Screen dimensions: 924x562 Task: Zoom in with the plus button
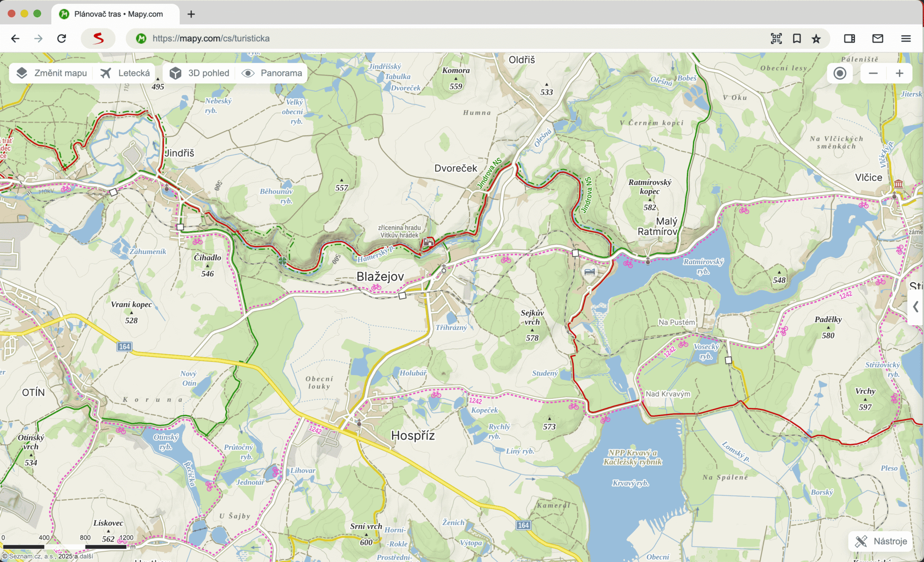(x=899, y=74)
